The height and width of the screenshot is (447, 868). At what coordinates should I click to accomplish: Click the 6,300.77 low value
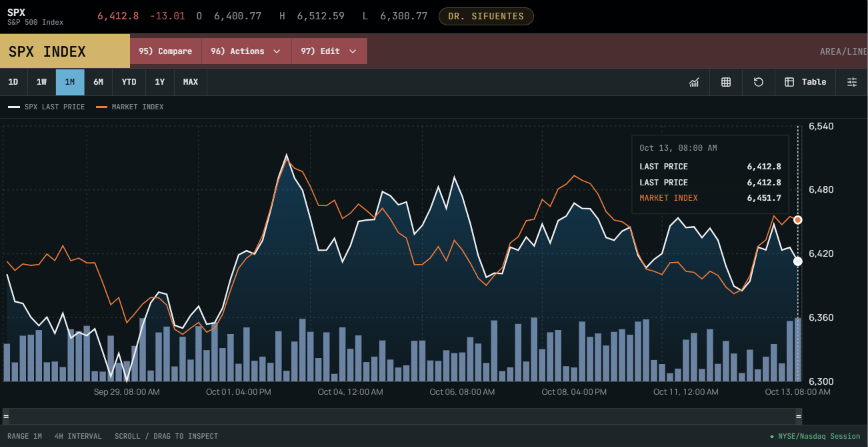click(x=404, y=16)
